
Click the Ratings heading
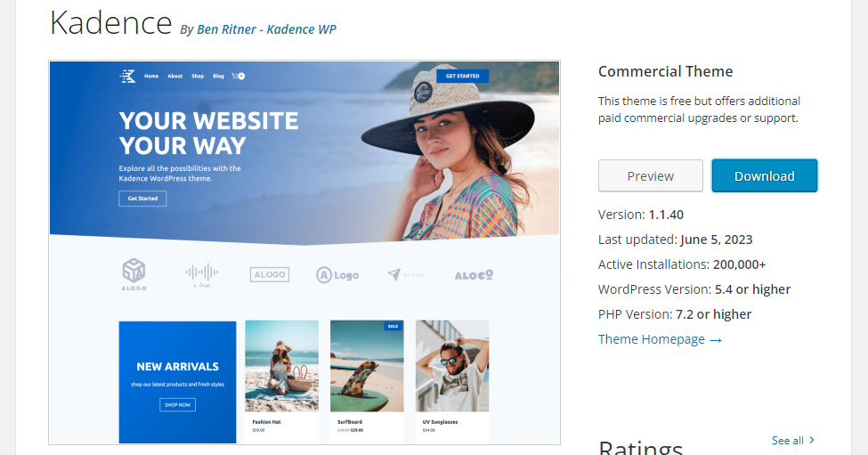[640, 447]
